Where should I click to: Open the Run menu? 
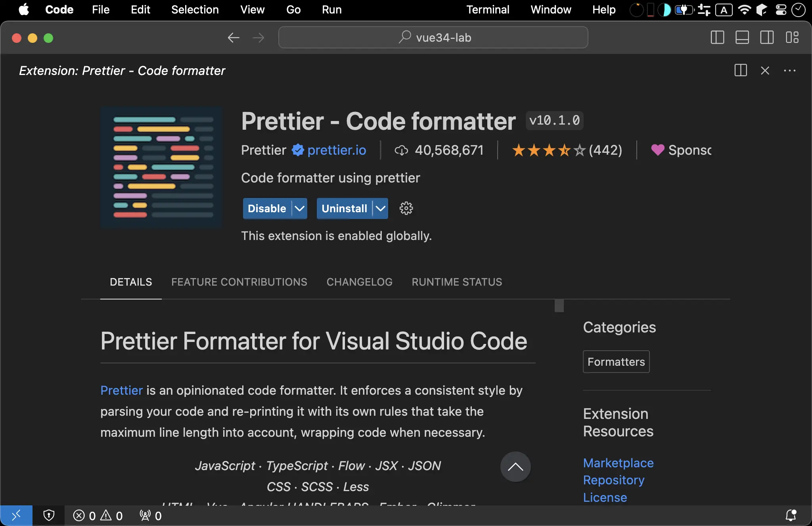pos(331,10)
